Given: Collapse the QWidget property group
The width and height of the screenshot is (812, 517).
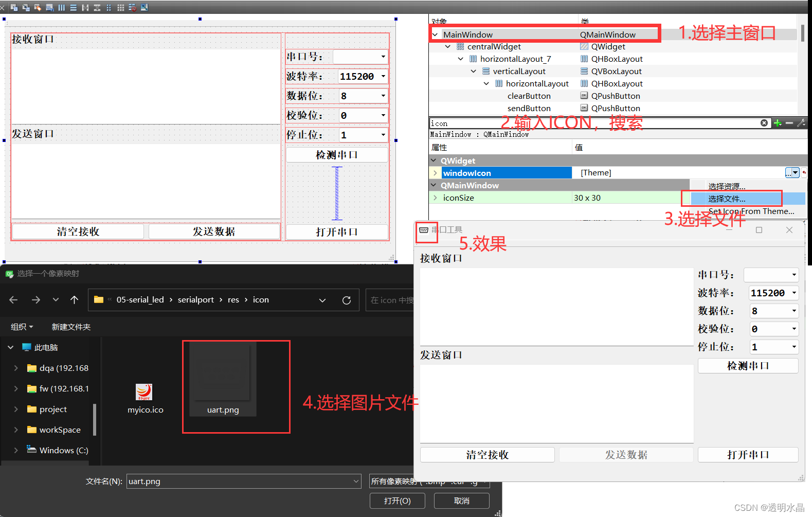Looking at the screenshot, I should tap(434, 161).
